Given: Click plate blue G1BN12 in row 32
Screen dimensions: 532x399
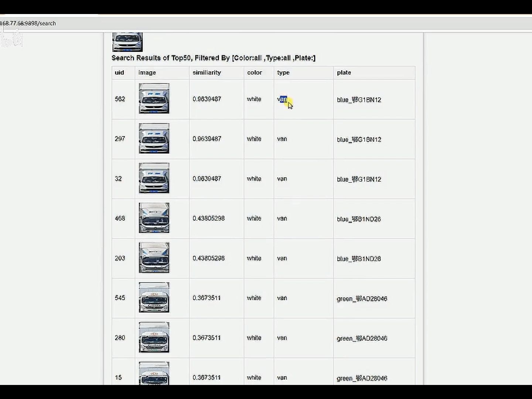Looking at the screenshot, I should (359, 179).
